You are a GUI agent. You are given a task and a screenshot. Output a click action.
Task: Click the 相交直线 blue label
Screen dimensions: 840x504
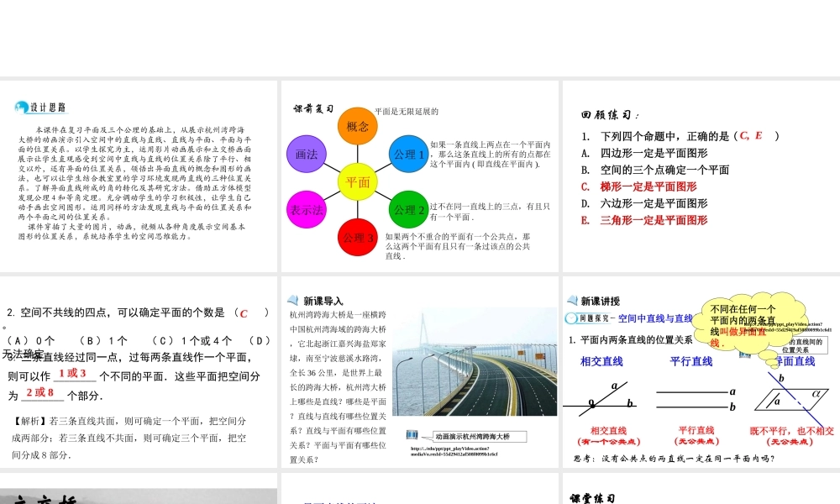click(602, 361)
